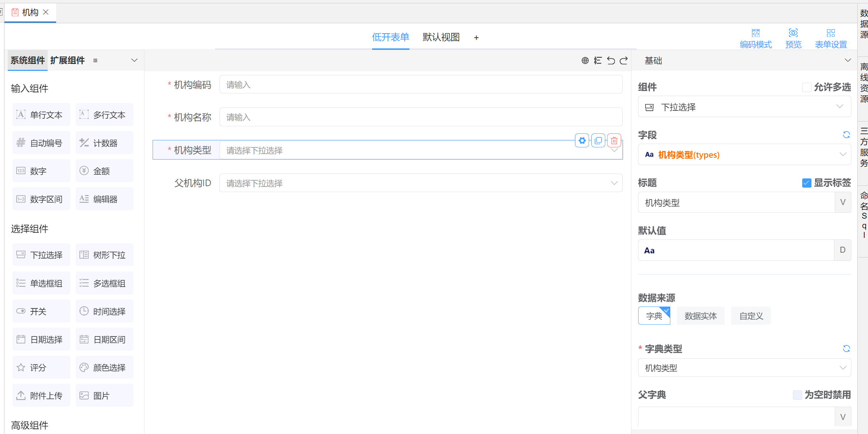Open settings gear for 机构类型 field

tap(582, 141)
